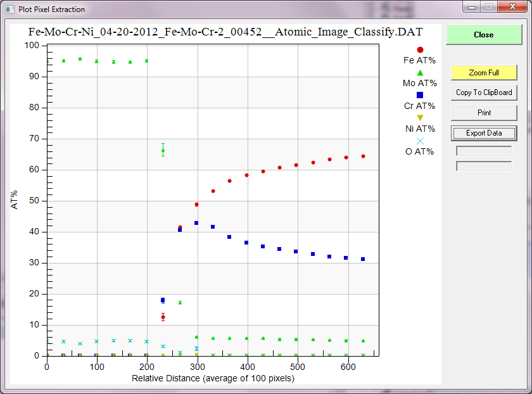Maximize the Plot Pixel Extraction window
532x394 pixels.
click(488, 6)
